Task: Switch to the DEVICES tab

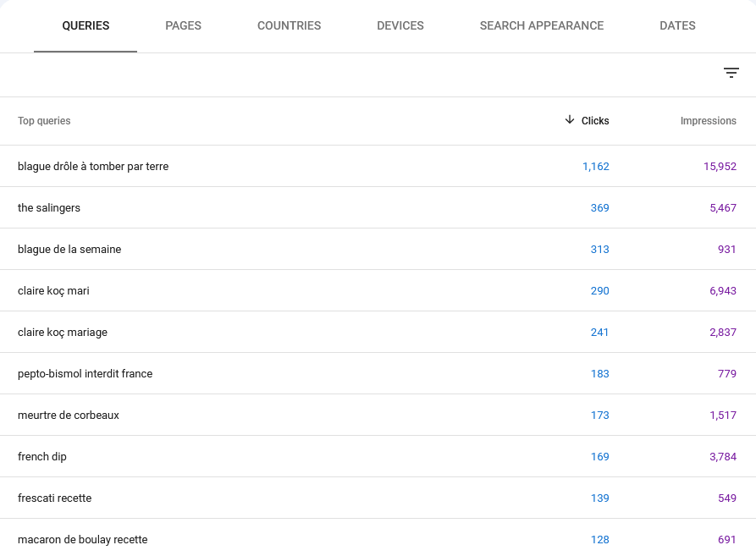Action: [400, 25]
